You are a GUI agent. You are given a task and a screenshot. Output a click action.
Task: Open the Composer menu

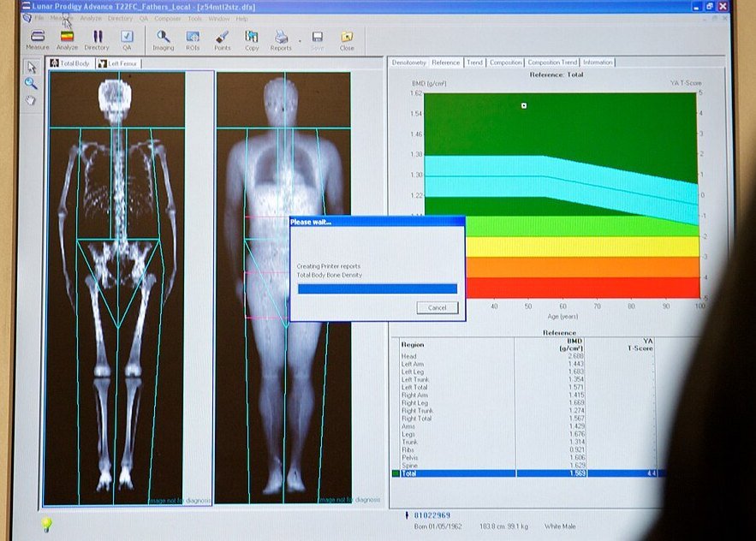click(x=167, y=19)
